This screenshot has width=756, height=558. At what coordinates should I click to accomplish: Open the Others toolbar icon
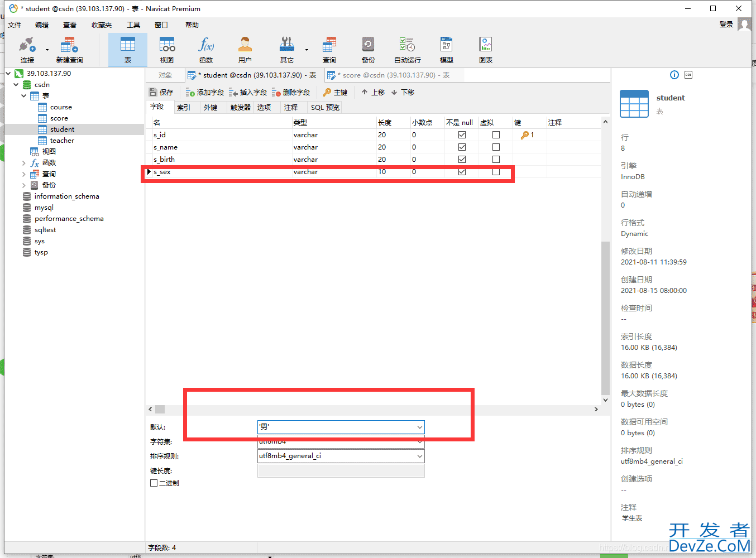[x=287, y=50]
